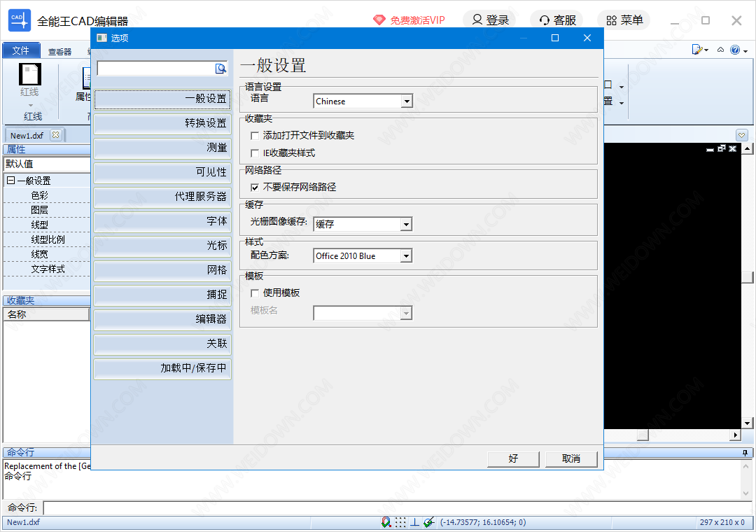
Task: Click the 取消 button
Action: click(x=571, y=458)
